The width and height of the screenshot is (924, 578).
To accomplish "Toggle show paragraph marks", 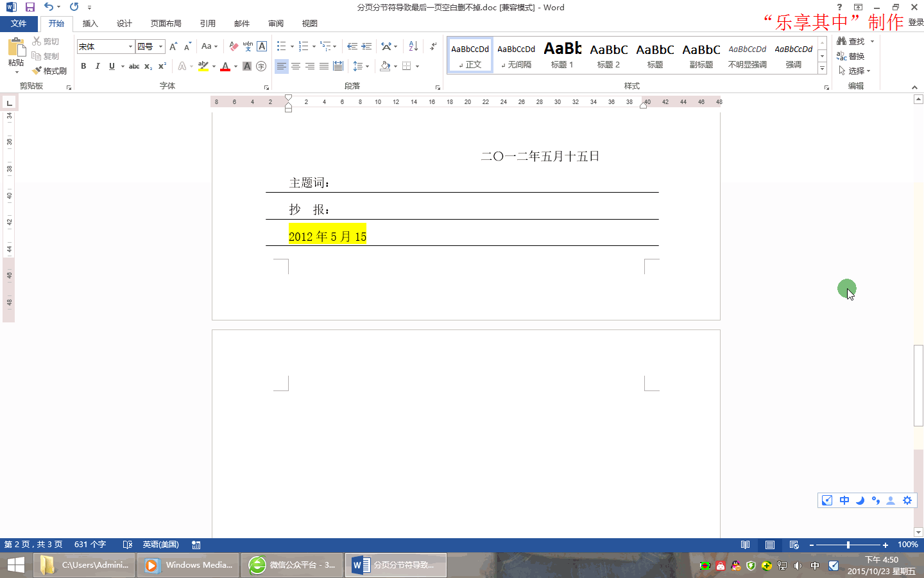I will point(434,46).
